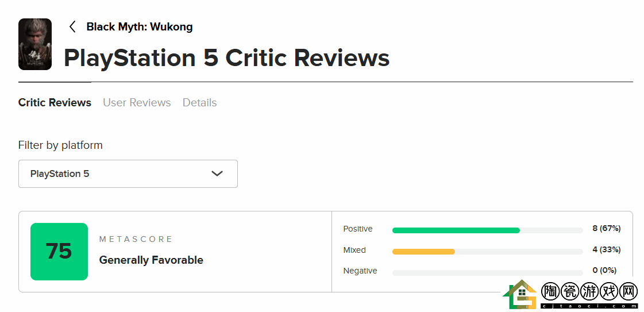644x312 pixels.
Task: Click the back chevron arrow icon
Action: [72, 27]
